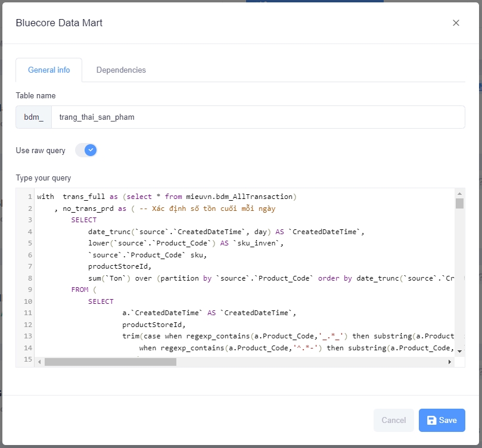Switch to the Dependencies tab
Screen dimensions: 482x448
121,70
